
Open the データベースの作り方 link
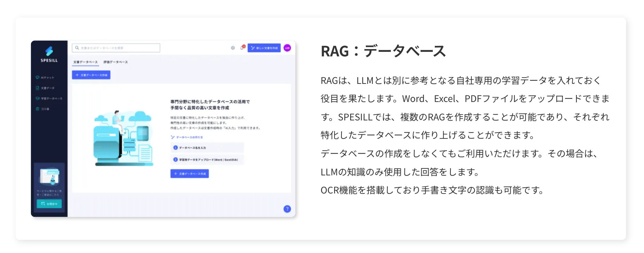click(x=187, y=137)
